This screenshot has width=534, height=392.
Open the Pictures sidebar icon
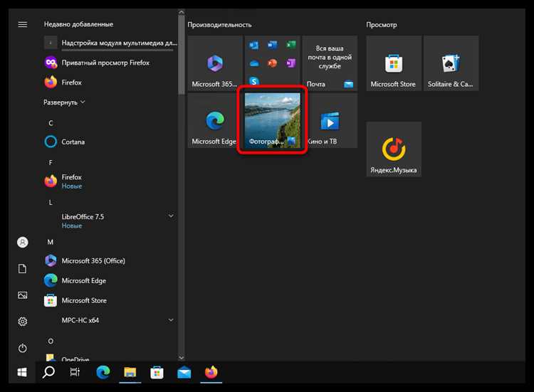(x=23, y=295)
